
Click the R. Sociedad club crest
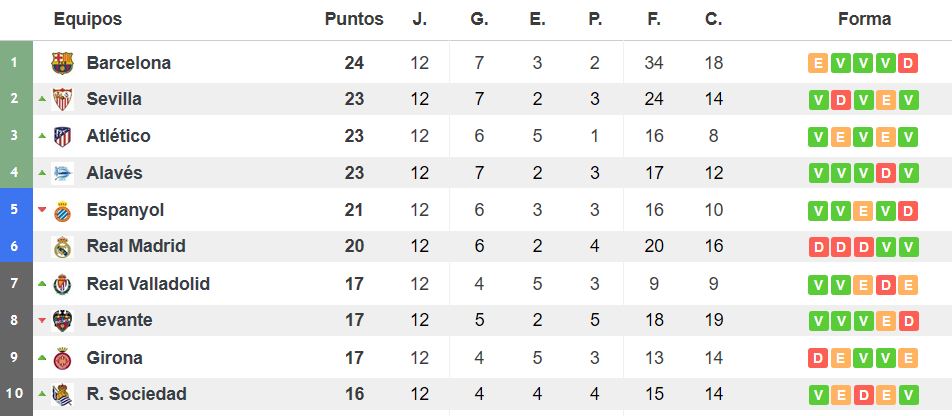coord(63,394)
